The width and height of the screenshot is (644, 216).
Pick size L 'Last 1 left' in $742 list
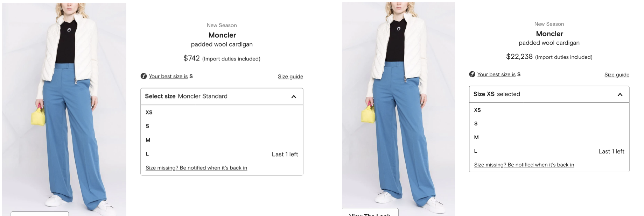222,154
